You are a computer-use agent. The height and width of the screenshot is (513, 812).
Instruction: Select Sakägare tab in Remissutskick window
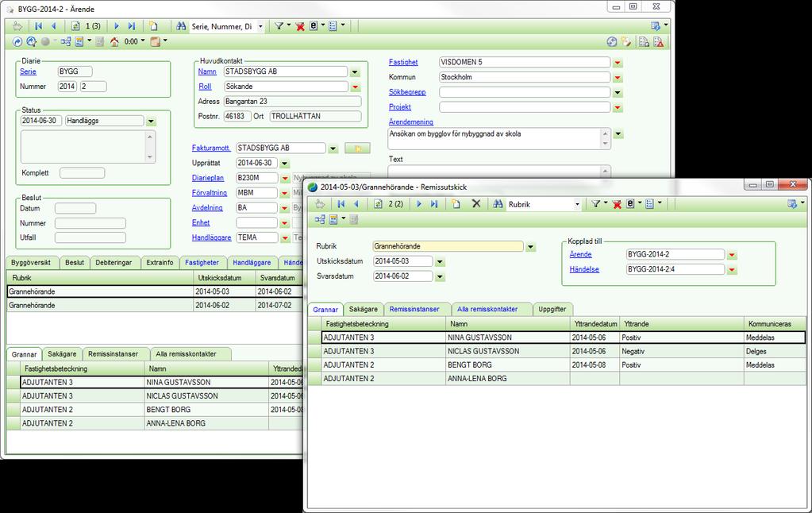tap(364, 310)
